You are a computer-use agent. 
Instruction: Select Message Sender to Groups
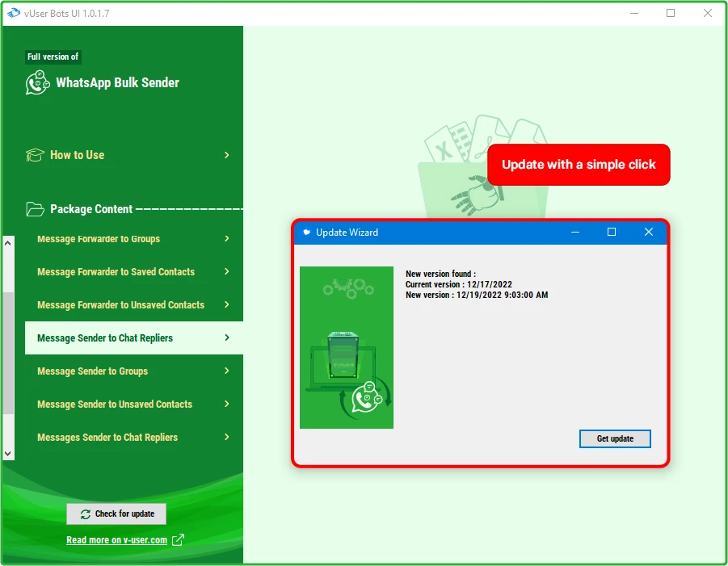coord(133,371)
